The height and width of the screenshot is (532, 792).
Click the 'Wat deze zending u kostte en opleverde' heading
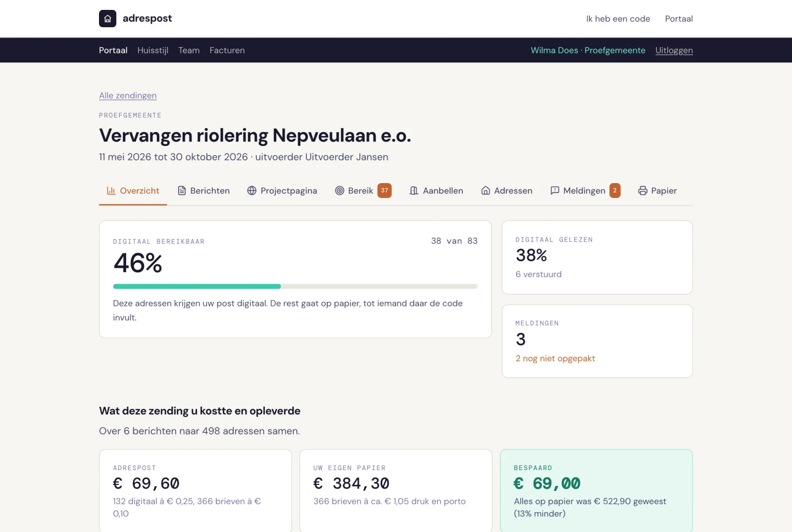click(199, 411)
